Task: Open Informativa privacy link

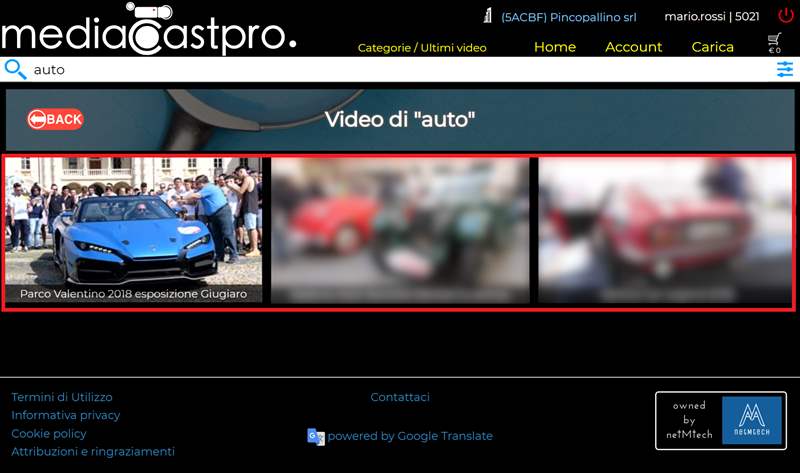Action: (65, 415)
